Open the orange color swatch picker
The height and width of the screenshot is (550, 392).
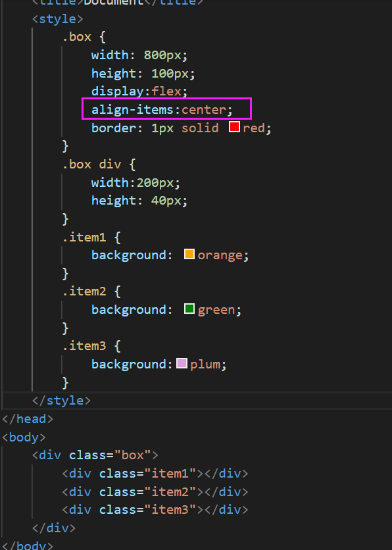189,254
